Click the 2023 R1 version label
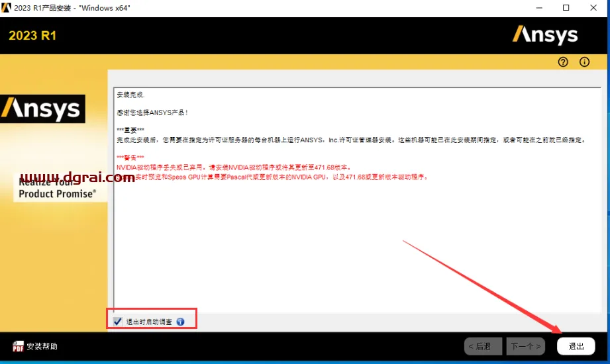This screenshot has height=364, width=610. [x=32, y=35]
